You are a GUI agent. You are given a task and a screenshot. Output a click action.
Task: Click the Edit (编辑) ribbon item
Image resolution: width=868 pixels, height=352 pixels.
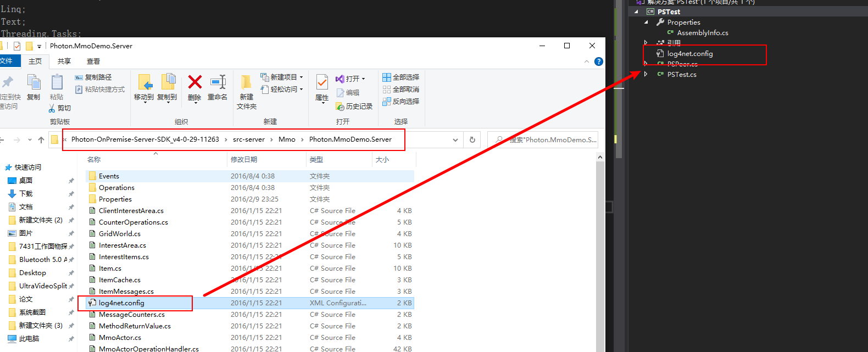(x=348, y=93)
